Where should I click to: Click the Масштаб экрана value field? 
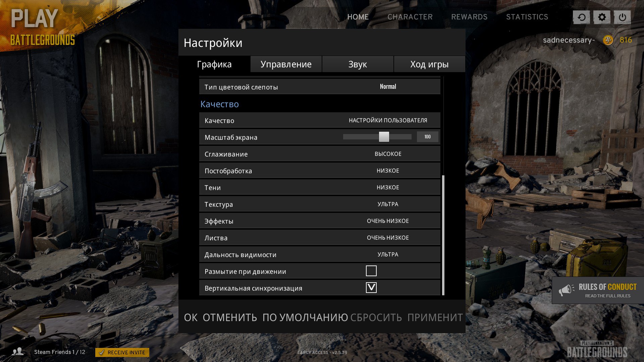click(x=427, y=137)
